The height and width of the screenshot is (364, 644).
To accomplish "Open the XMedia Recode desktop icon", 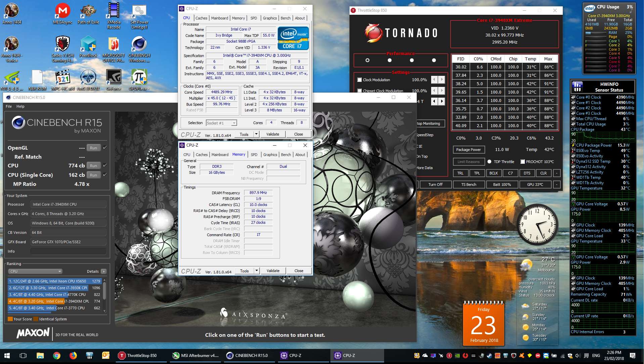I will pos(114,16).
